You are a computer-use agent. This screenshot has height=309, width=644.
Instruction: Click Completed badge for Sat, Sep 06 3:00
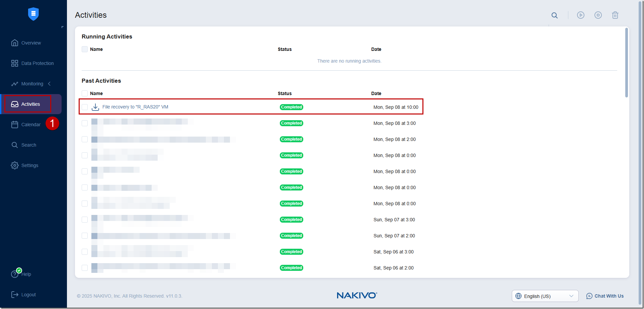point(292,252)
